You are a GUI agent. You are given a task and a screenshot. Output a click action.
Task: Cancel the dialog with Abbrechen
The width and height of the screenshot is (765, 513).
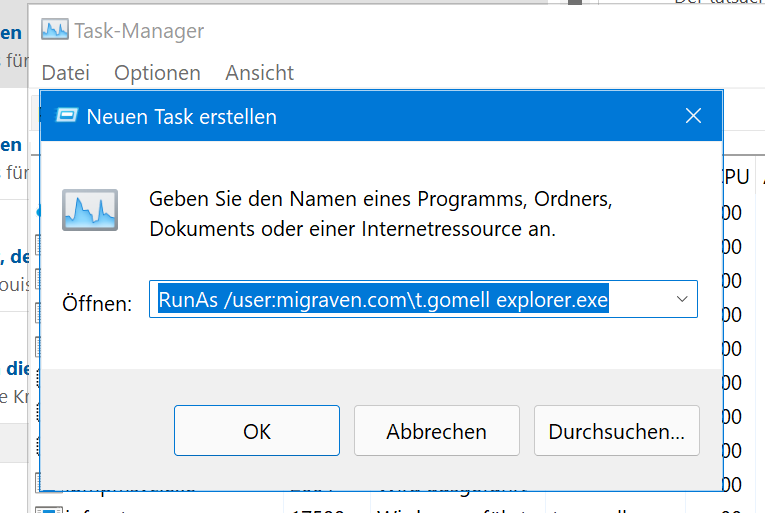[x=437, y=431]
